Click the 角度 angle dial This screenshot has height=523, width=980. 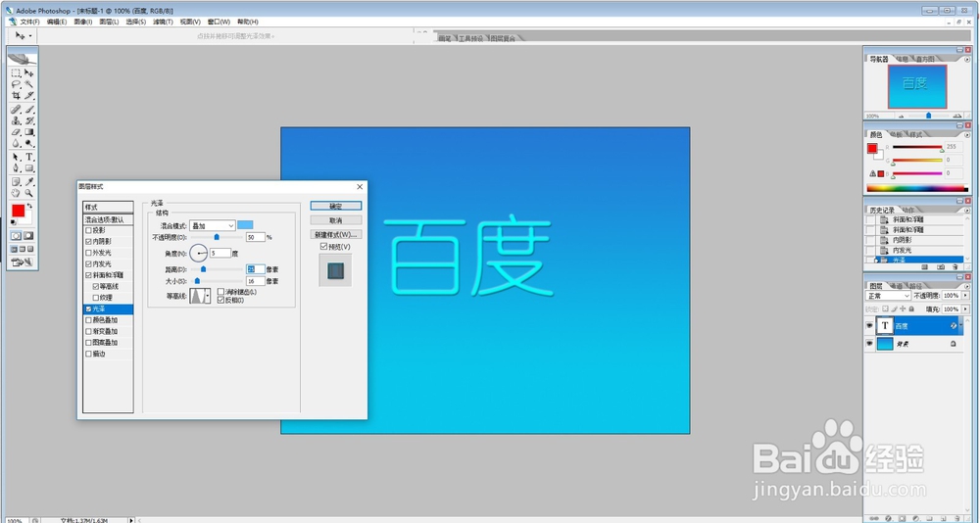pos(199,253)
